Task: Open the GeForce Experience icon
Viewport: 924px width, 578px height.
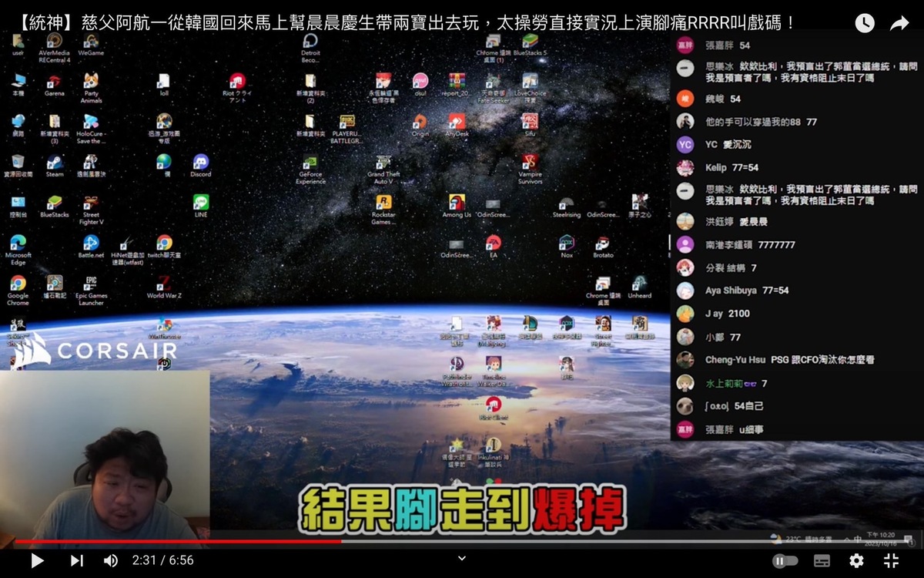Action: pos(310,169)
